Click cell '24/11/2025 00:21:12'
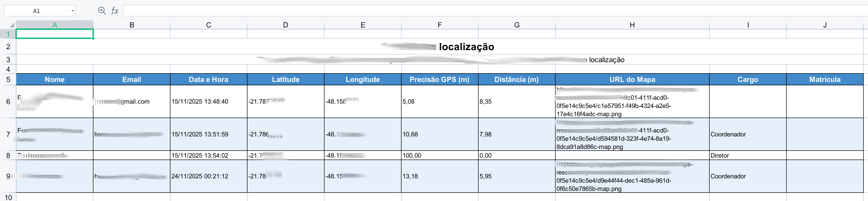This screenshot has height=201, width=868. coord(208,176)
